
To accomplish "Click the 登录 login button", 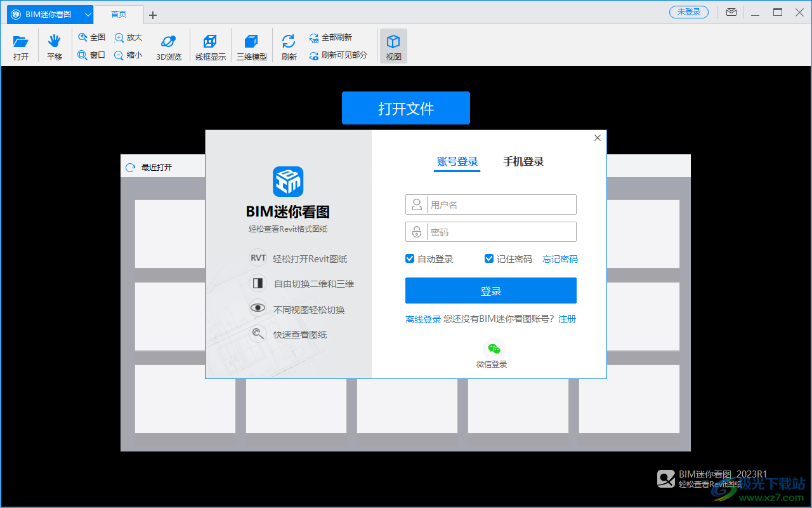I will [x=490, y=290].
